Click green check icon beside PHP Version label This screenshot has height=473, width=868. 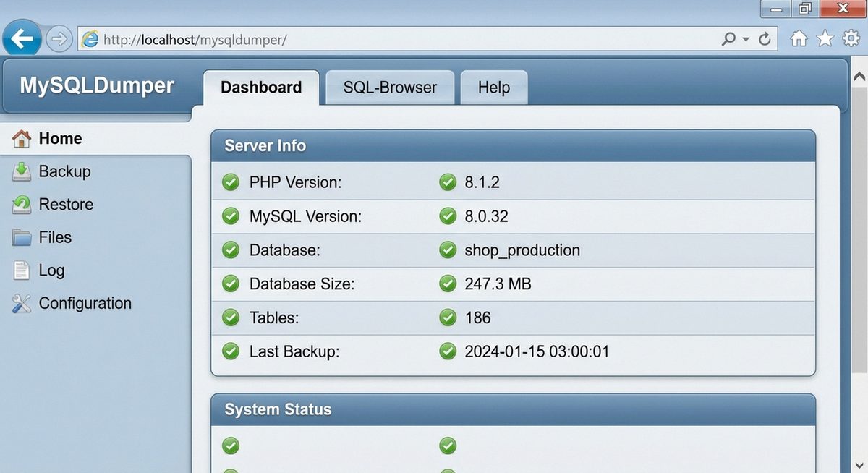pyautogui.click(x=231, y=182)
